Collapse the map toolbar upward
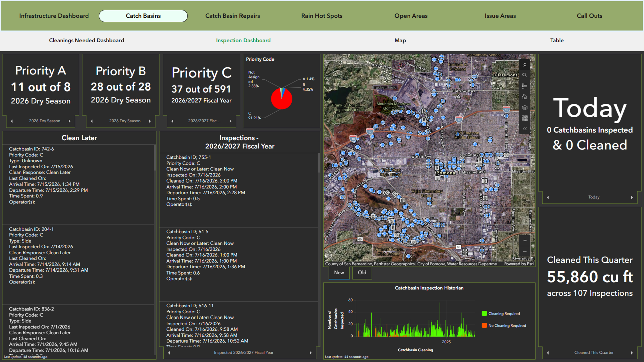 coord(525,65)
